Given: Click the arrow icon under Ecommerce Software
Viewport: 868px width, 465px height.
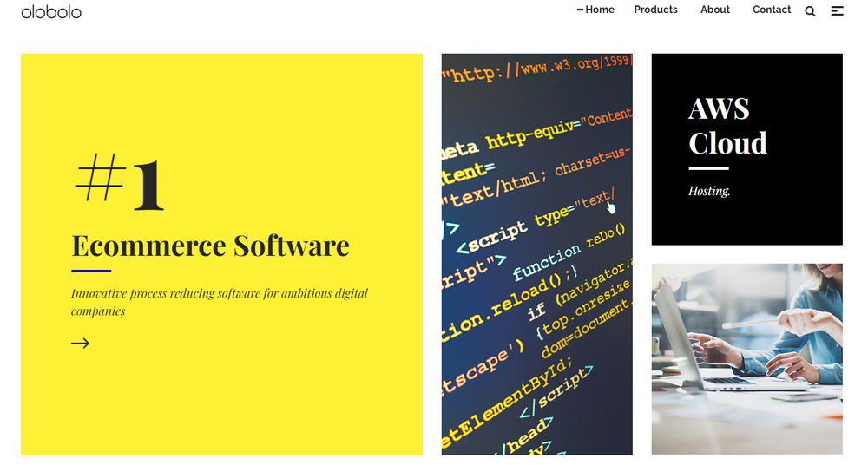Looking at the screenshot, I should (80, 344).
